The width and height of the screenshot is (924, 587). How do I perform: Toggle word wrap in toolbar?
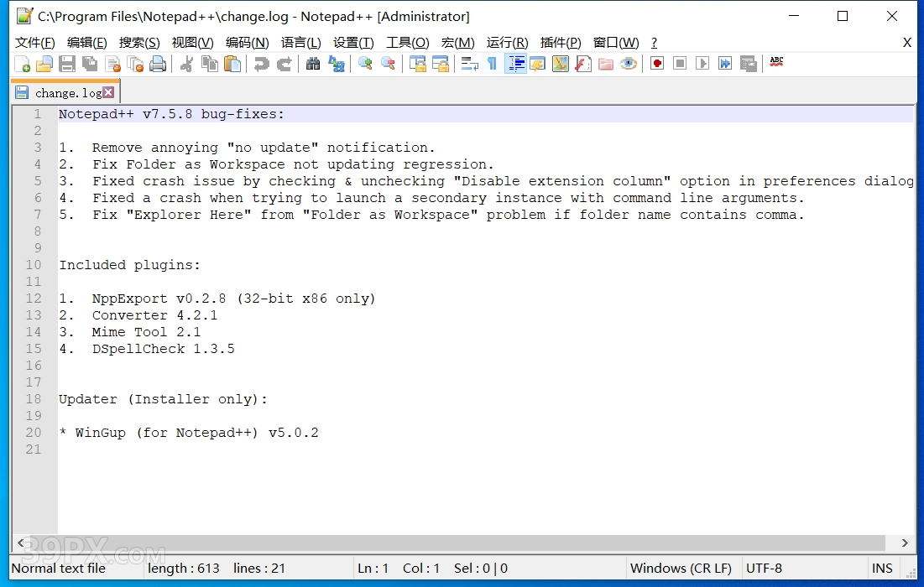coord(470,64)
